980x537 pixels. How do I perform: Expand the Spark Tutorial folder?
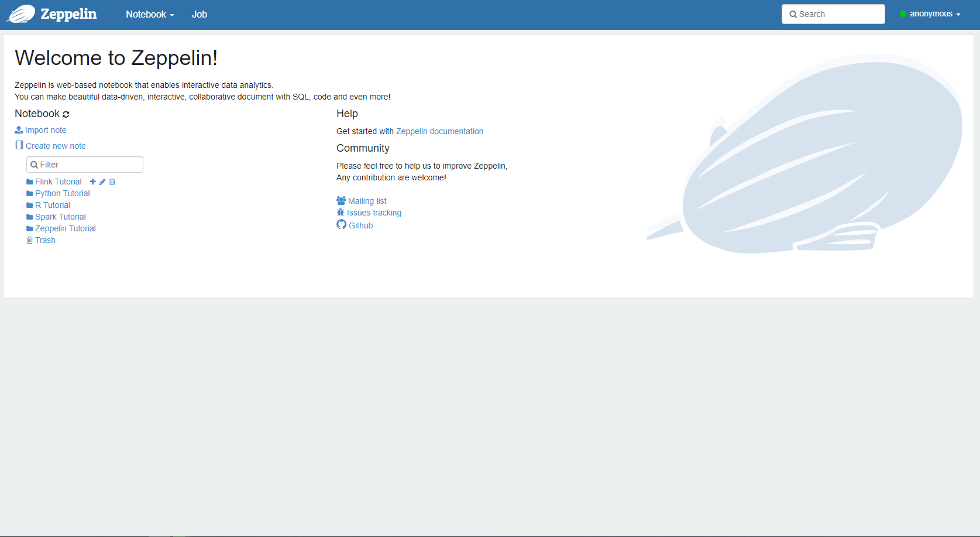coord(60,217)
